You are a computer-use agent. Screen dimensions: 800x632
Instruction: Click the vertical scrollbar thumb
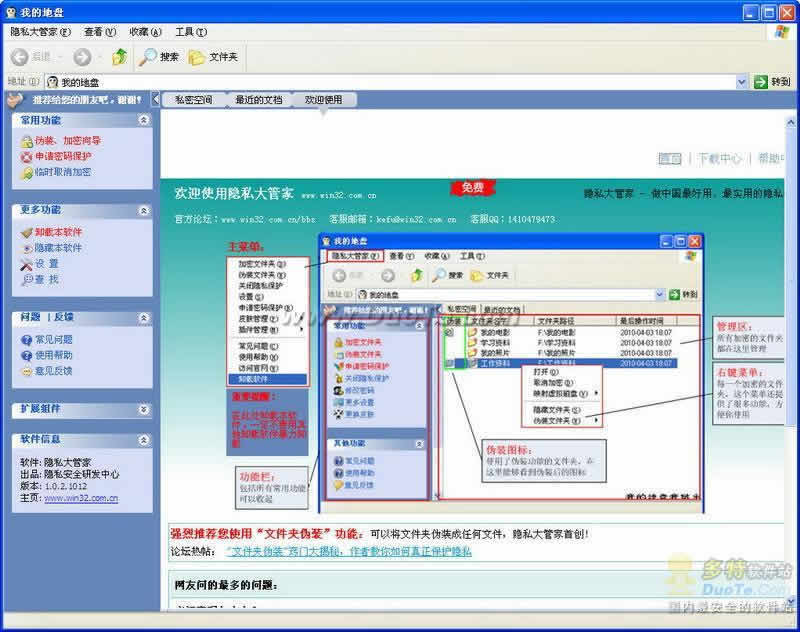point(790,275)
